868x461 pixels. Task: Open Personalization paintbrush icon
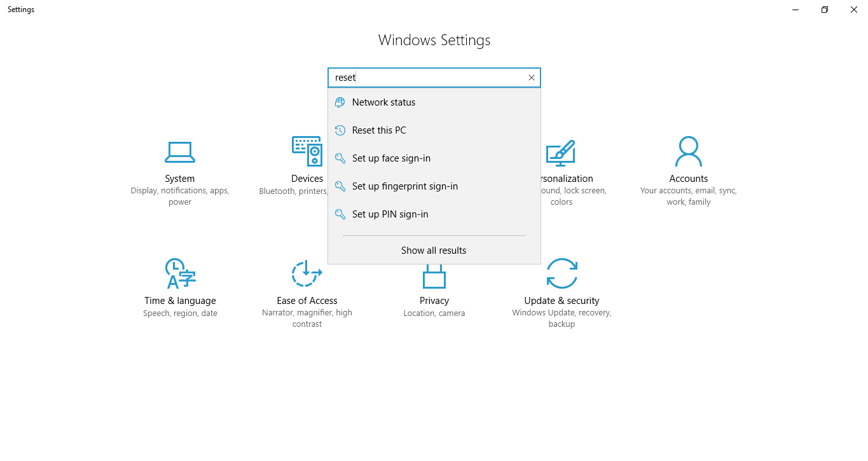tap(560, 153)
